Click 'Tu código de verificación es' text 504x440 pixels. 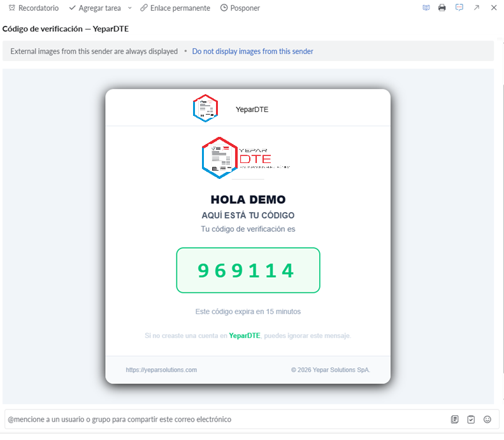(248, 229)
